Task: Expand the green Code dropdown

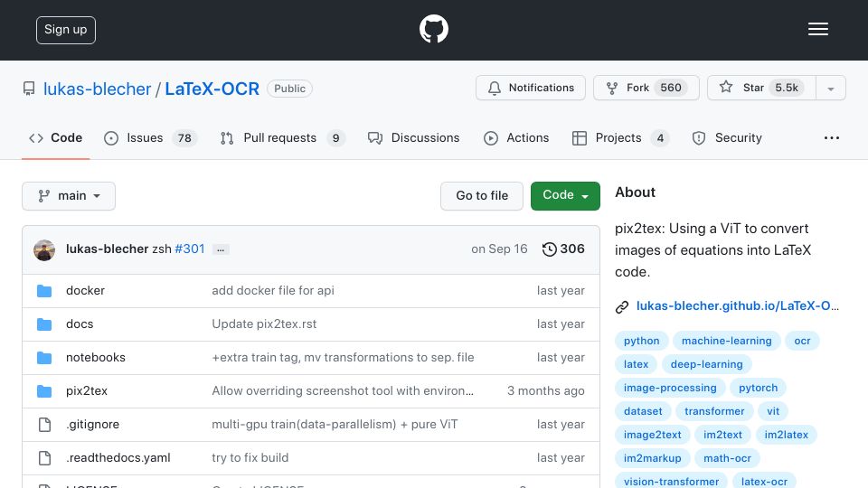Action: (565, 196)
